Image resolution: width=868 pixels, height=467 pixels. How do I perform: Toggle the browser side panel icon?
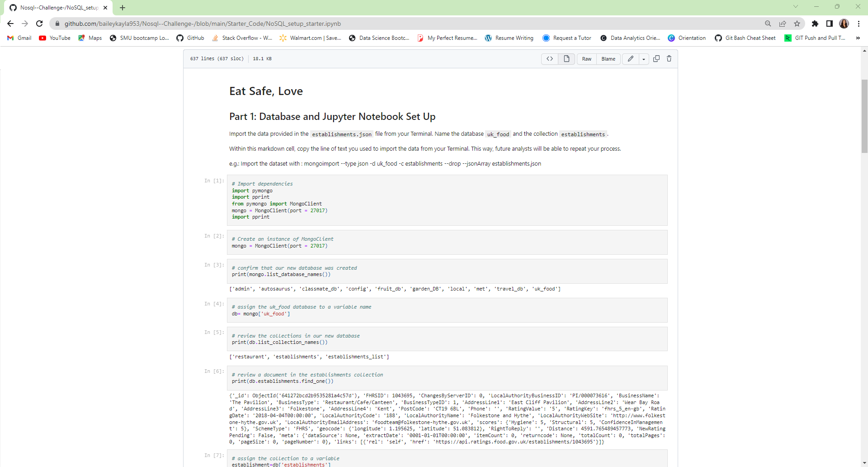830,24
